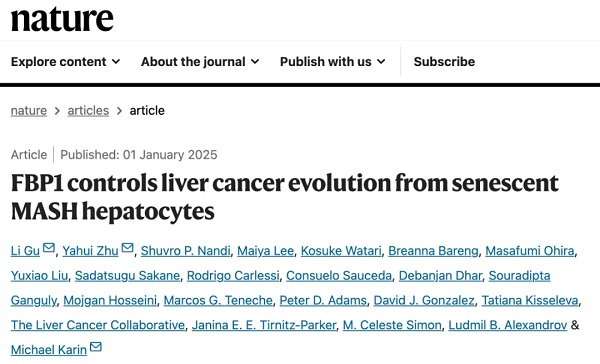Click the email icon after Michael Karin
600x364 pixels.
tap(96, 347)
